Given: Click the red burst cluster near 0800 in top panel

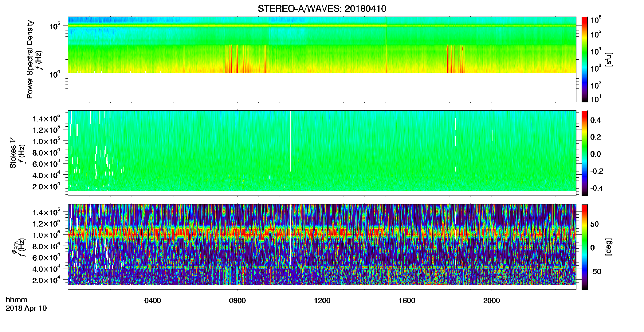Looking at the screenshot, I should (246, 59).
